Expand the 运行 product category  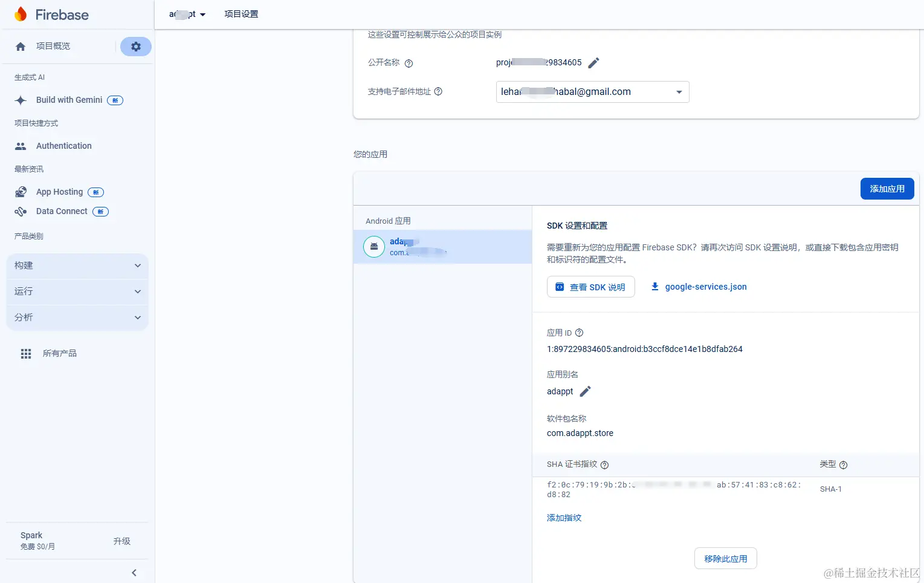pos(77,291)
